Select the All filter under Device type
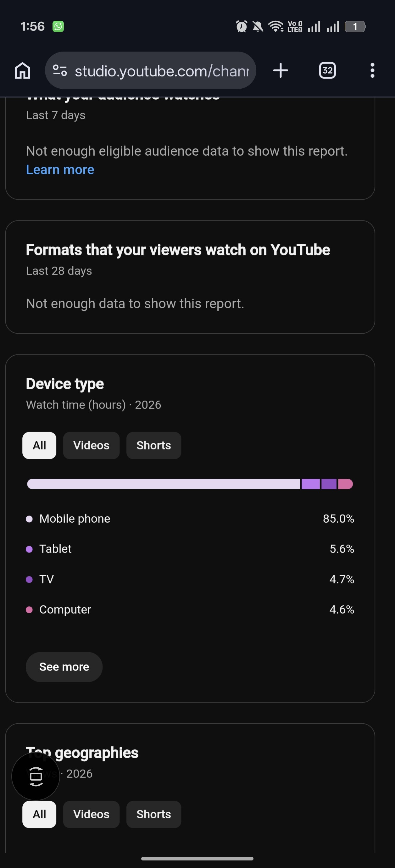The height and width of the screenshot is (868, 395). 39,445
